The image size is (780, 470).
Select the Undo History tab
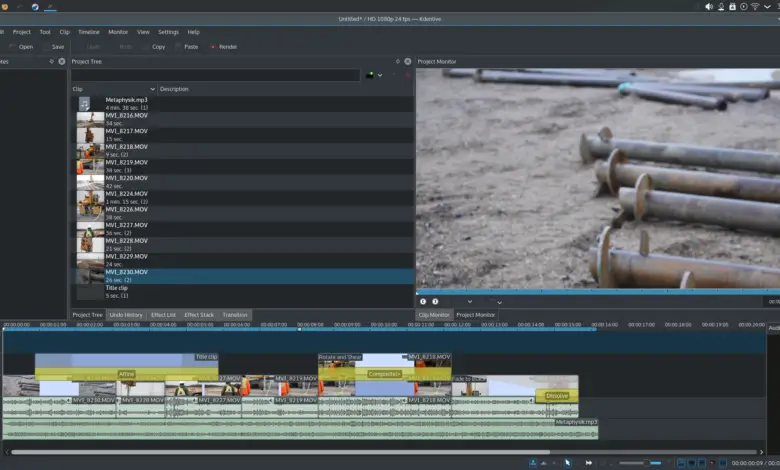(x=126, y=315)
